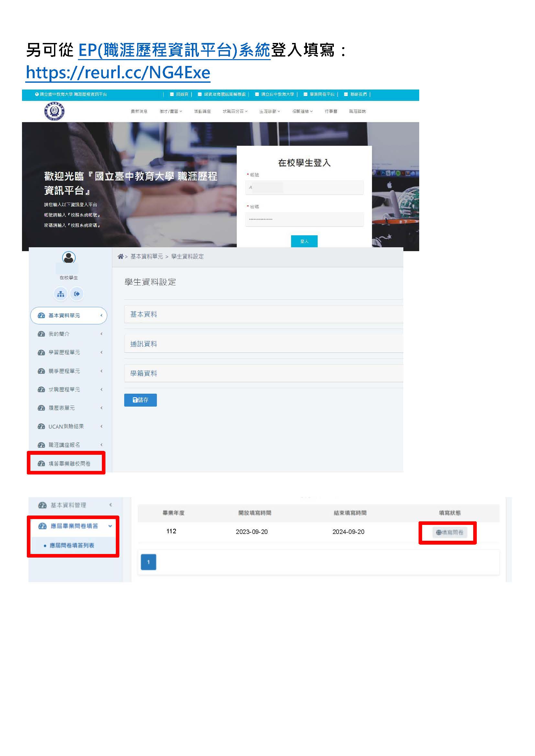Screen dimensions: 535x756
Task: Click the dashboard icon beside 我的簡介
Action: (x=41, y=334)
